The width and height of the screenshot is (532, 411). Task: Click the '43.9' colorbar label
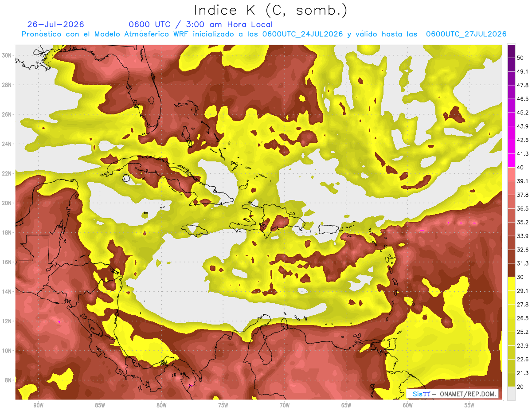click(523, 127)
